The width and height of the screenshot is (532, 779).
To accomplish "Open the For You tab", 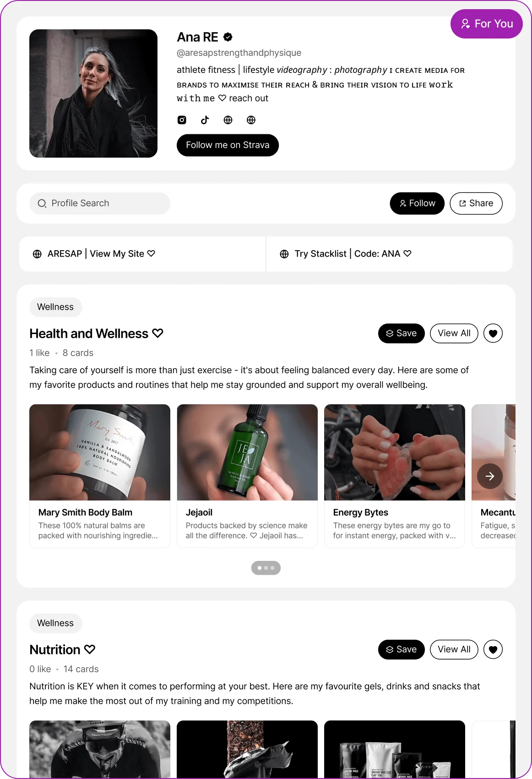I will click(486, 24).
